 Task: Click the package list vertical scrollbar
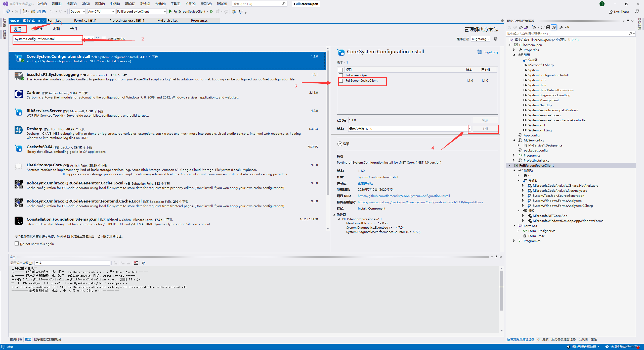pos(328,123)
